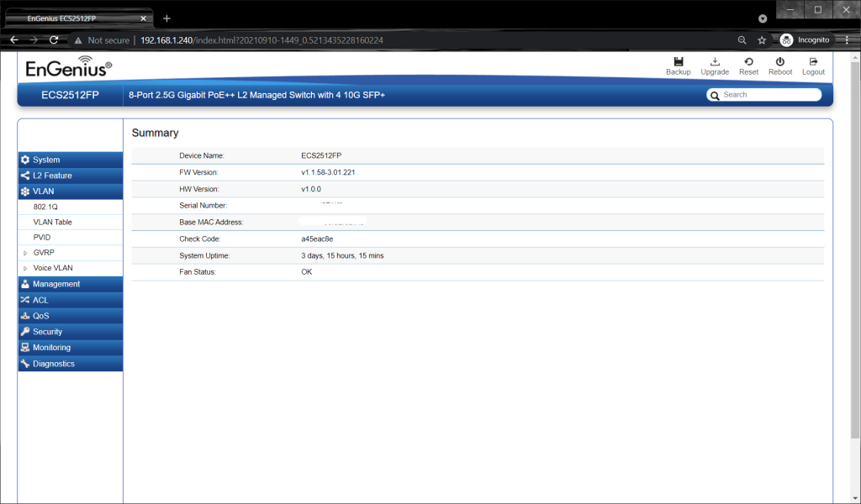The width and height of the screenshot is (861, 504).
Task: Click the Reboot power icon
Action: [779, 61]
